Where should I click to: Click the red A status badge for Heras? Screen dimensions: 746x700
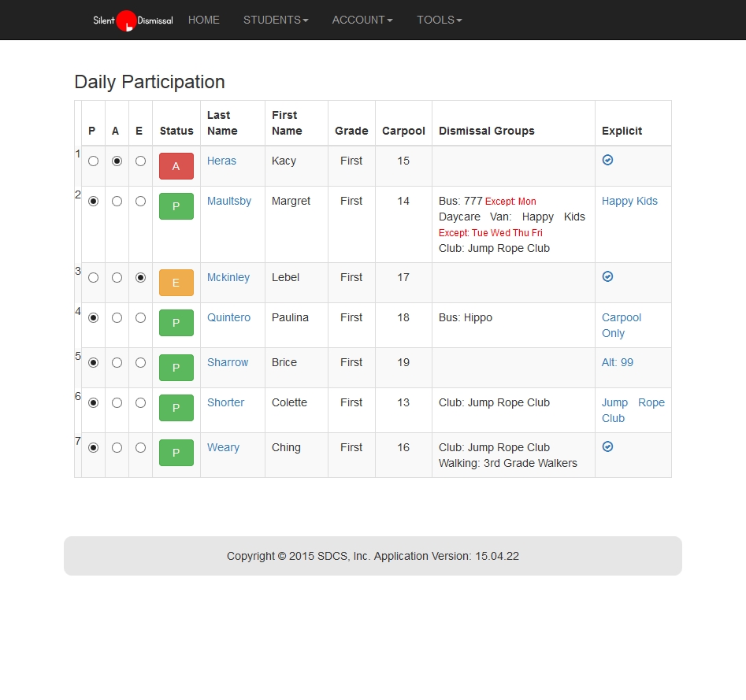point(176,166)
